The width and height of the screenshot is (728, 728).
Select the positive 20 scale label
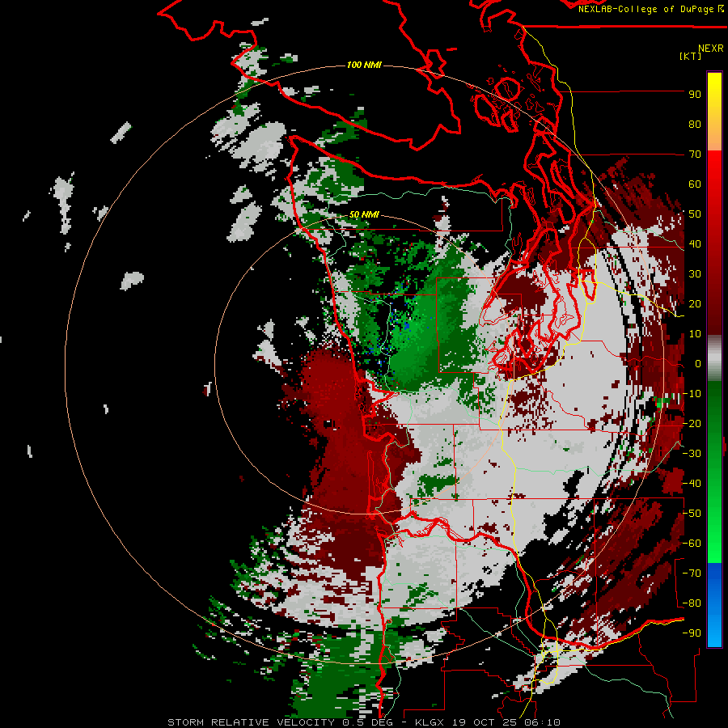click(x=695, y=303)
